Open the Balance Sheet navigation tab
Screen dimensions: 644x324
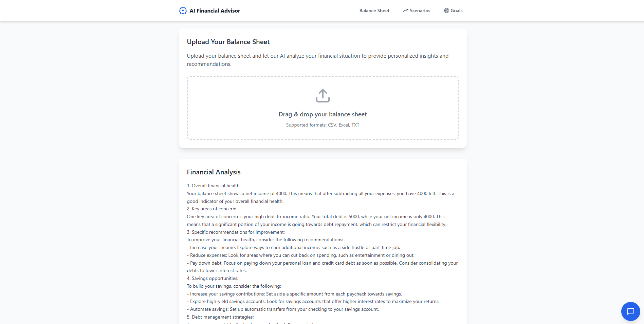[x=374, y=11]
